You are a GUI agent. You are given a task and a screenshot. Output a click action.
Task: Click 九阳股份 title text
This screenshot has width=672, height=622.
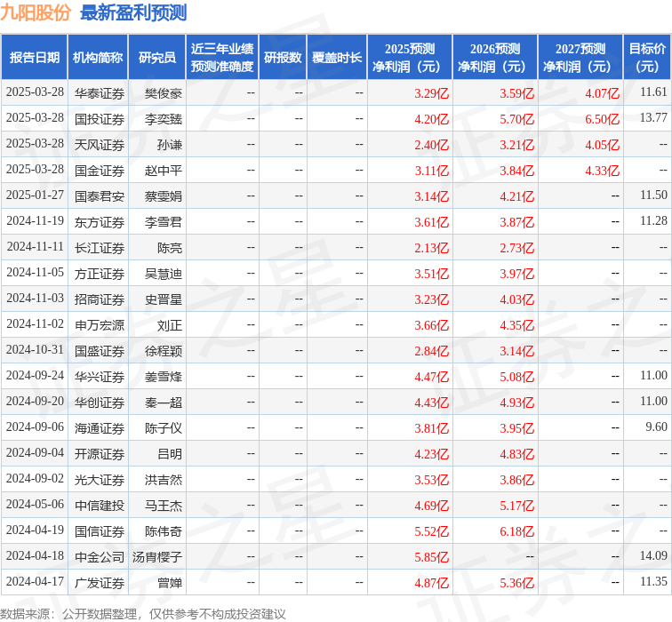click(36, 12)
